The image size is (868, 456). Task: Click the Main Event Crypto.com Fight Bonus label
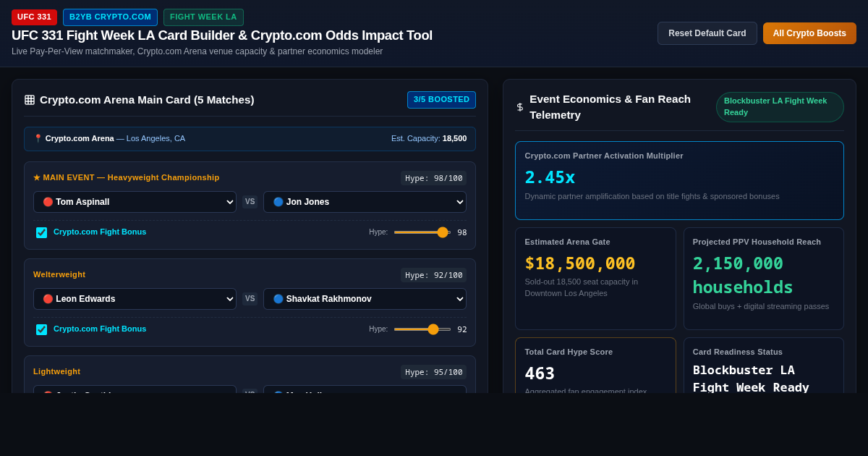pyautogui.click(x=100, y=232)
